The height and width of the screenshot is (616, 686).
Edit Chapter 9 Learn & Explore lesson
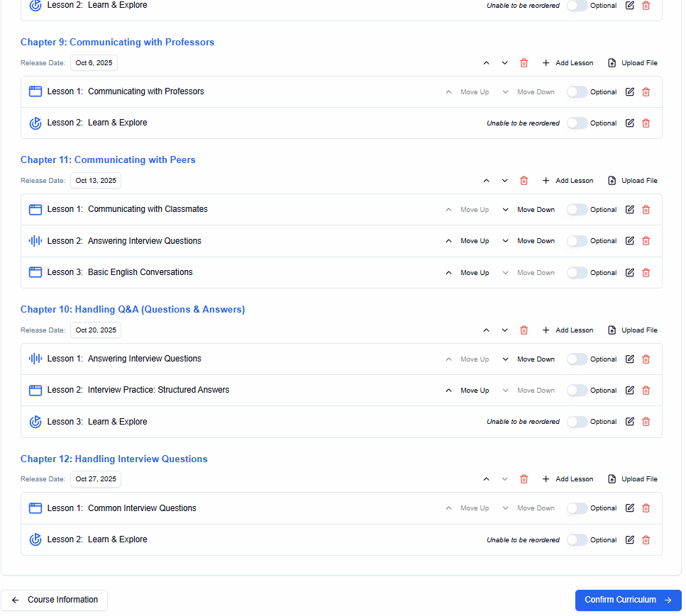629,123
